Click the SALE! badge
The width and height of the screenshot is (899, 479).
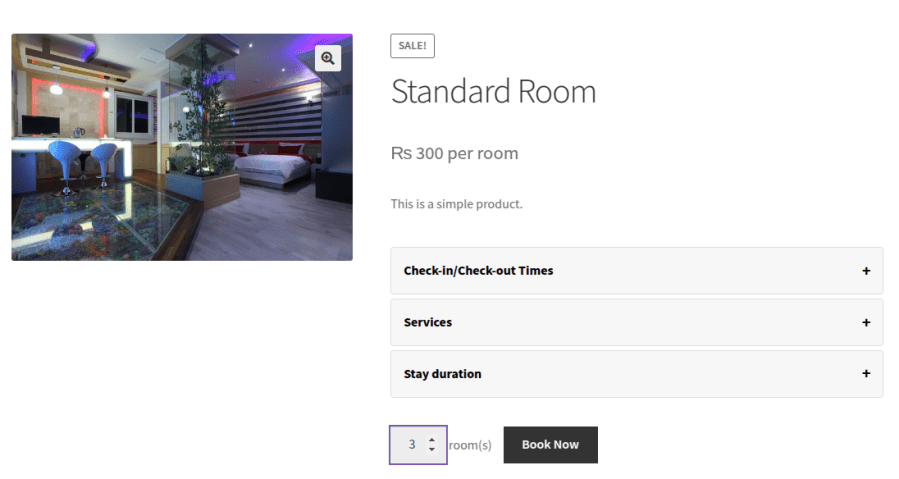(412, 46)
